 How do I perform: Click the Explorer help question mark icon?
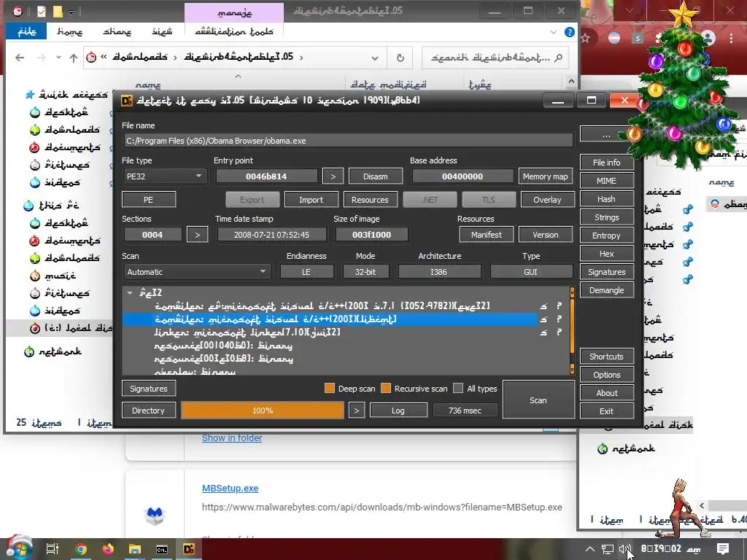(569, 32)
